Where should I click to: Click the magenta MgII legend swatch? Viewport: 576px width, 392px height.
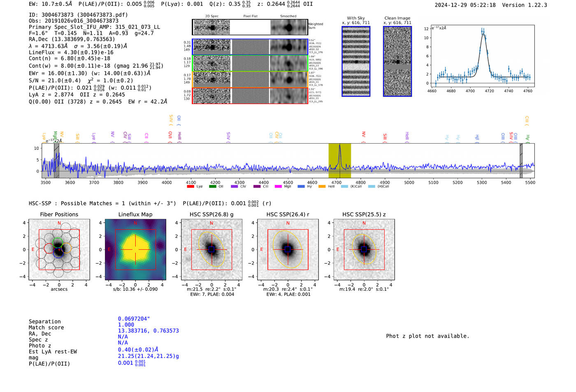(278, 186)
